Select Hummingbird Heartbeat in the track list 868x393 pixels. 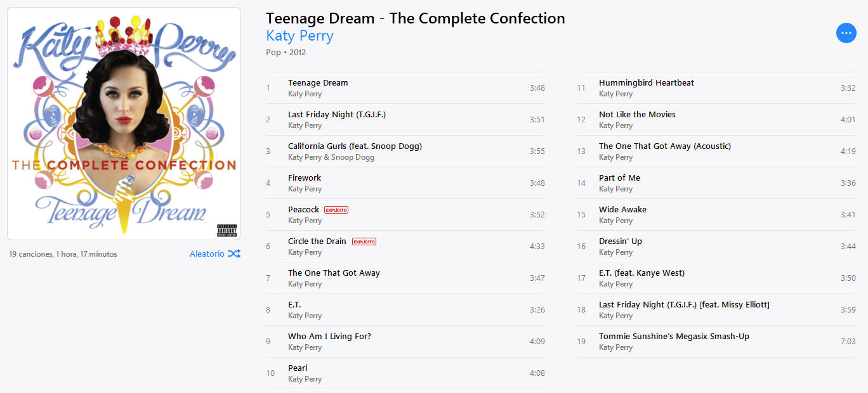pyautogui.click(x=716, y=88)
